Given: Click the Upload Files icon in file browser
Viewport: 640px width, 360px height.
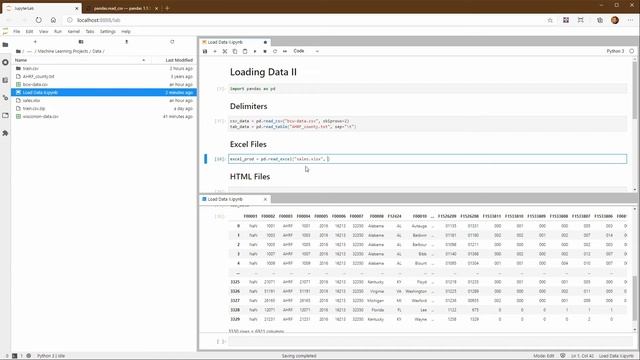Looking at the screenshot, I should pyautogui.click(x=127, y=42).
